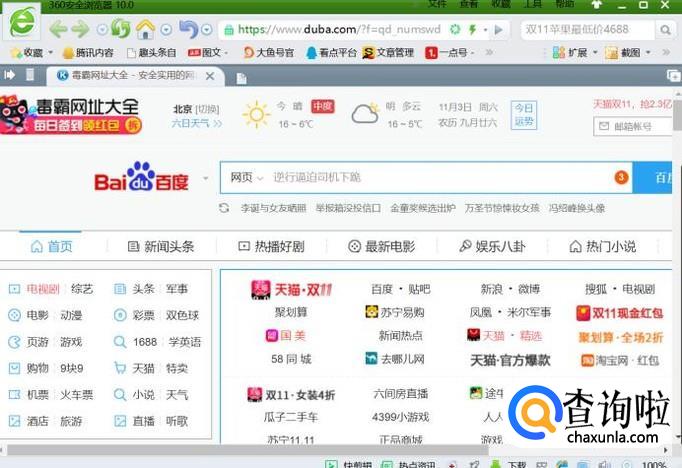682x468 pixels.
Task: Open the search engine switch arrow beside Baidu logo
Action: (205, 178)
